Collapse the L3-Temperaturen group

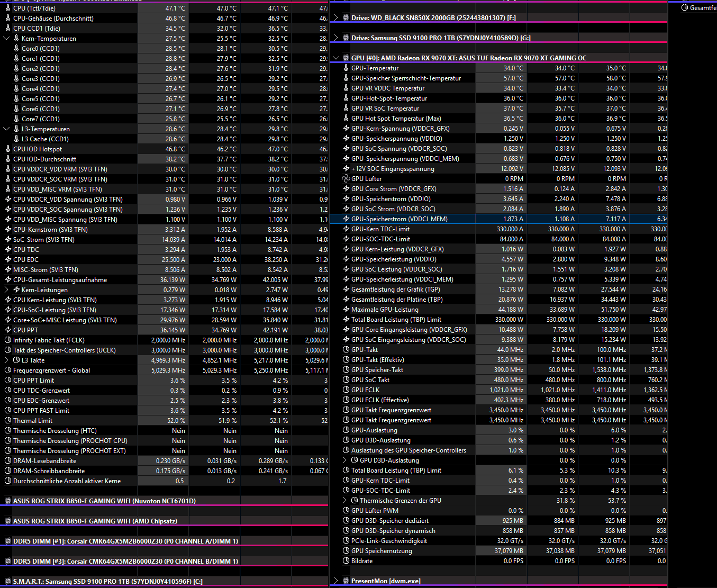tap(7, 129)
